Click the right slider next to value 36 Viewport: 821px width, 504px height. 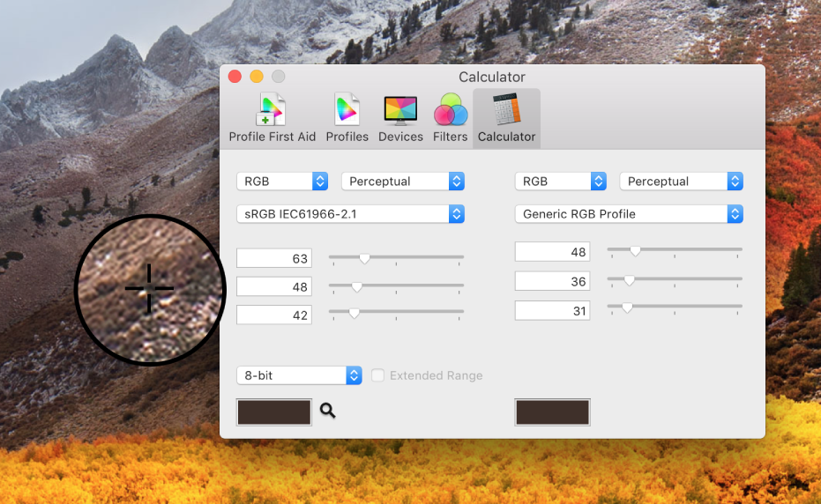coord(675,280)
